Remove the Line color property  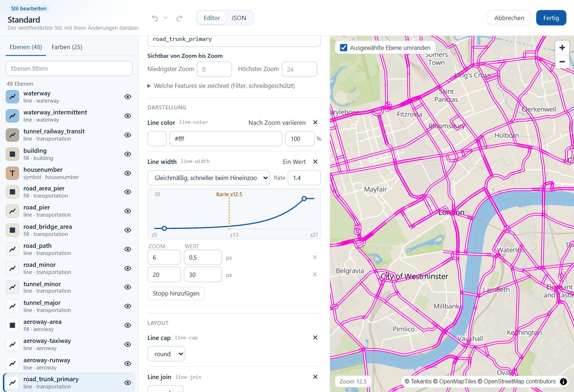tap(315, 122)
